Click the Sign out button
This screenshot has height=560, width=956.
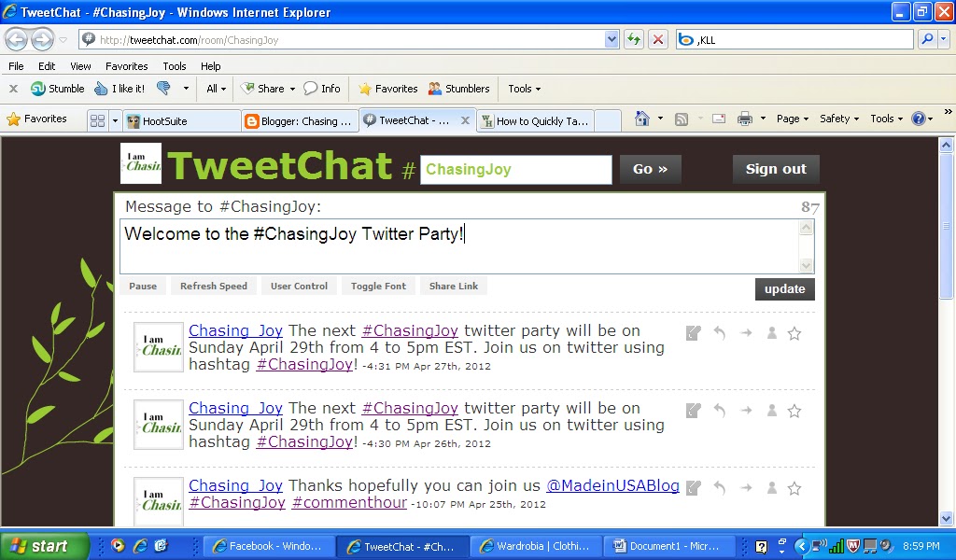(776, 169)
